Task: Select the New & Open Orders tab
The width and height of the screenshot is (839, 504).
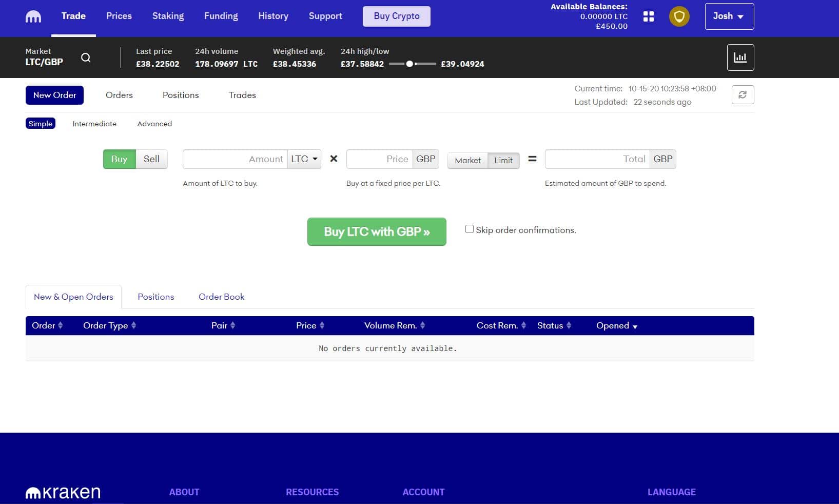Action: (73, 297)
